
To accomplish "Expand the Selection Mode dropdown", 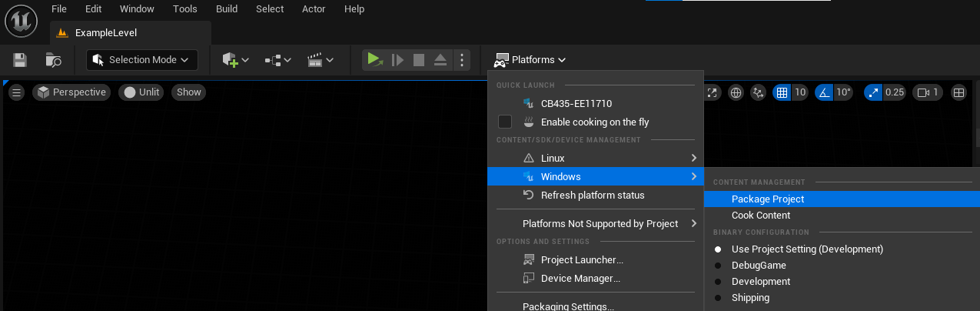I will pyautogui.click(x=142, y=60).
